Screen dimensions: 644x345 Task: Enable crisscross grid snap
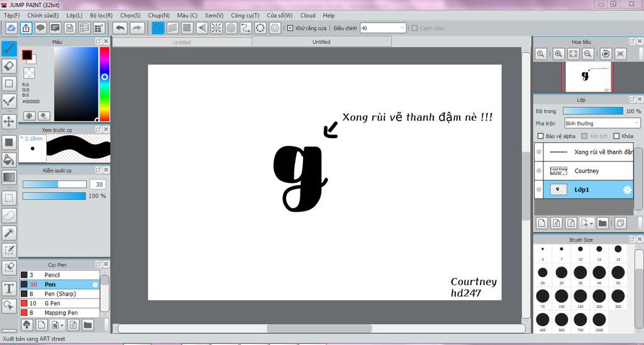tap(187, 28)
